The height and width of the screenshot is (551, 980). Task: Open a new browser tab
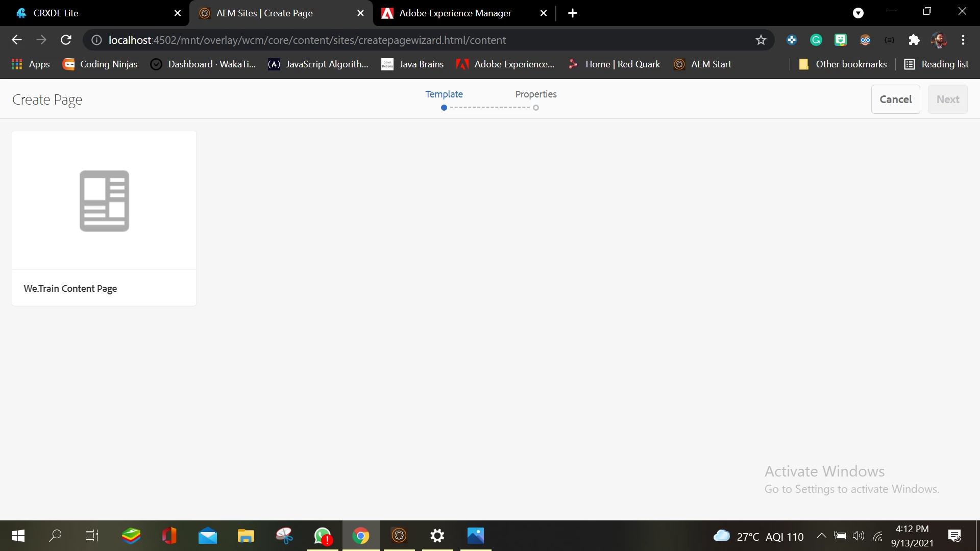tap(573, 13)
